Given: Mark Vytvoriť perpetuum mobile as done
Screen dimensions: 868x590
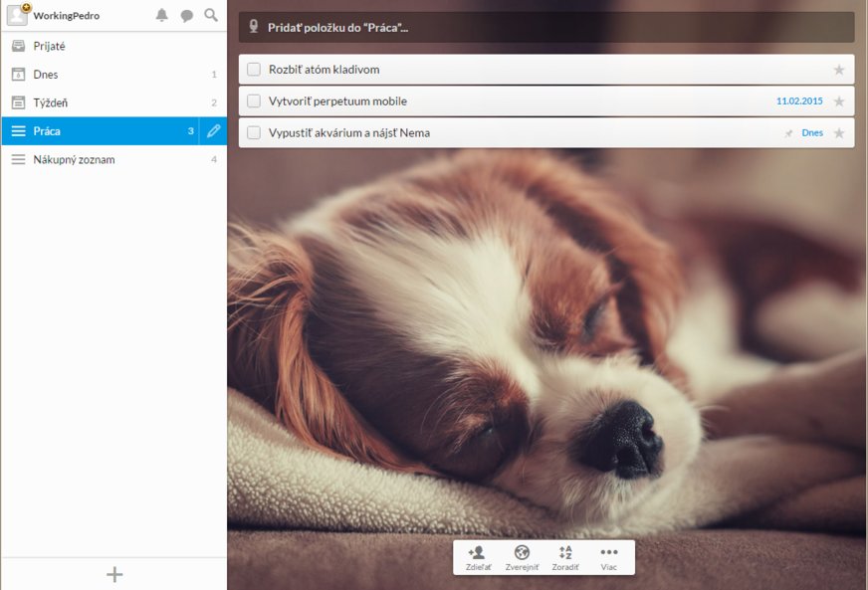Looking at the screenshot, I should [254, 101].
